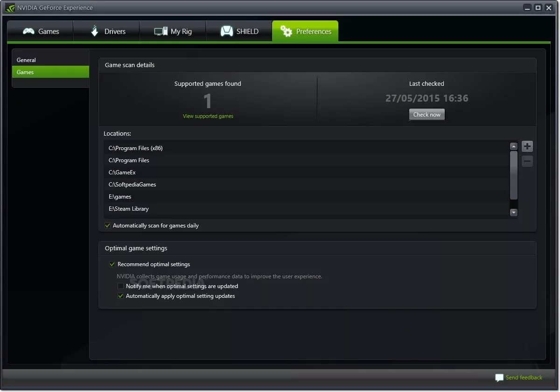Click the Send feedback link

(524, 378)
